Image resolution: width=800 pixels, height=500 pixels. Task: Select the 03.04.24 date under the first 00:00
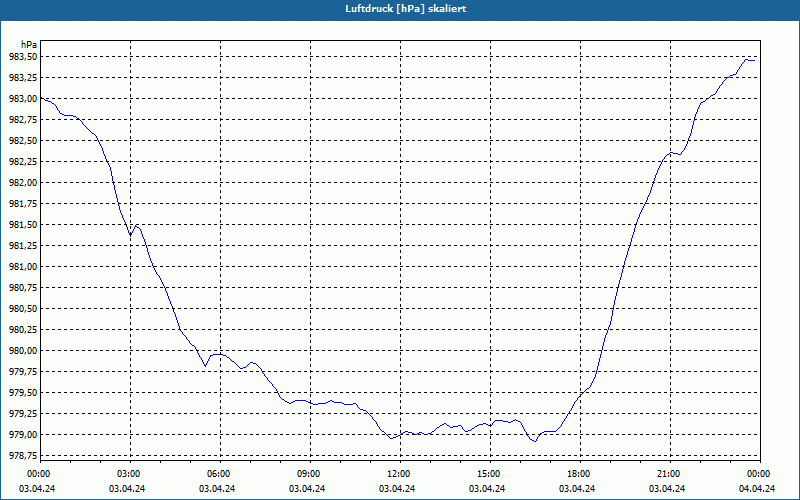pyautogui.click(x=37, y=488)
